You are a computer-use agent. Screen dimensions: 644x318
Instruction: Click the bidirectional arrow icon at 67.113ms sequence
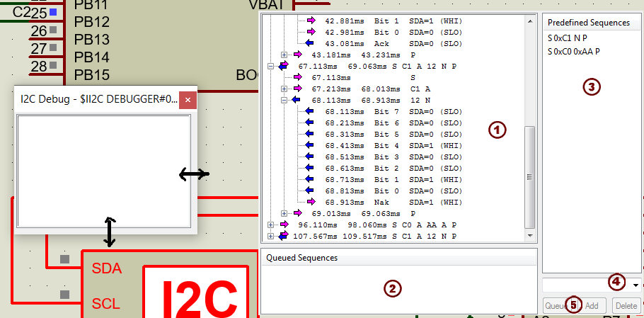(x=283, y=66)
